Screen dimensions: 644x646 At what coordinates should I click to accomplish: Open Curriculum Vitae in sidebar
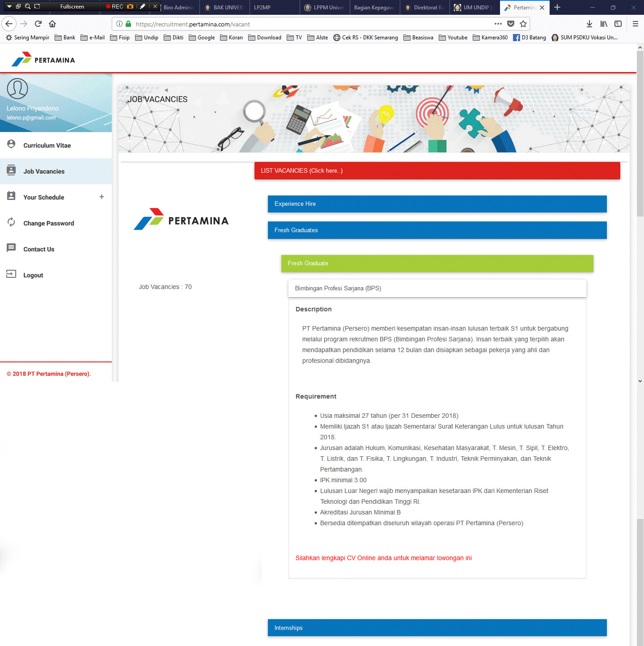(47, 145)
